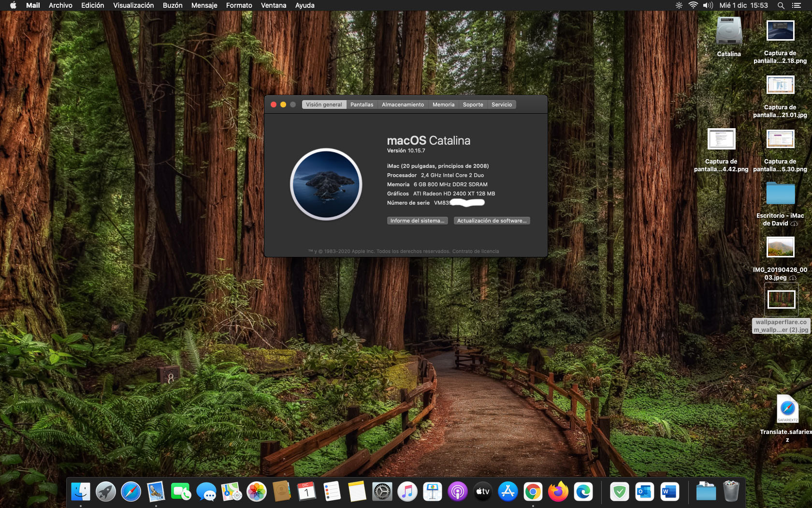Select Captura de pantalla...4.42.png thumbnail

[x=722, y=139]
